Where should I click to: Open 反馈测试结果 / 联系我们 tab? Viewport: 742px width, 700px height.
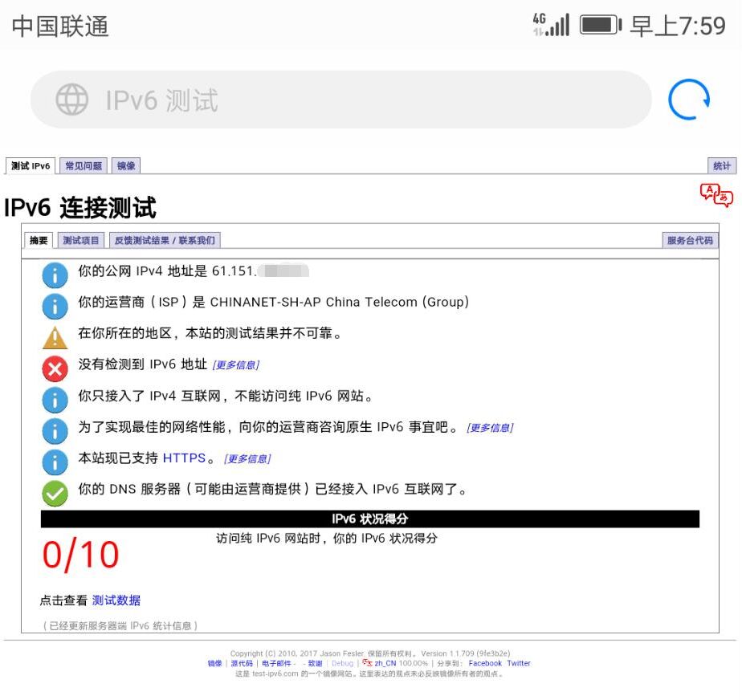tap(165, 240)
